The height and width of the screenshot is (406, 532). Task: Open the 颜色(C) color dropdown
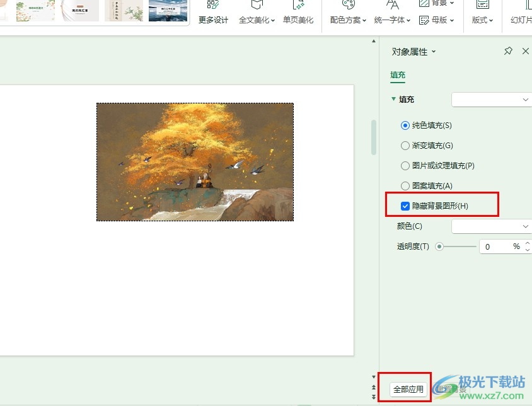[x=492, y=226]
